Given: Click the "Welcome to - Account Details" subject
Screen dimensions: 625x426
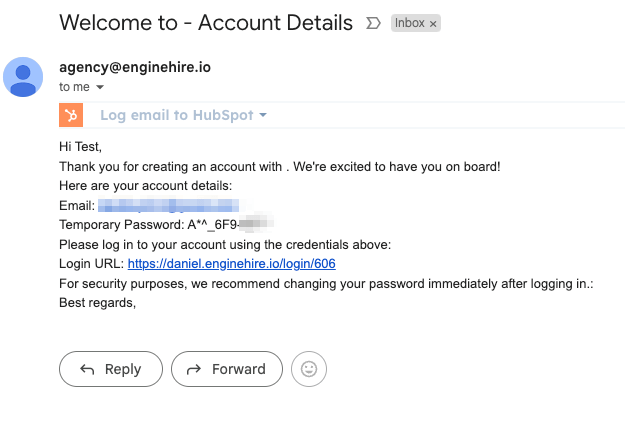Looking at the screenshot, I should pos(206,22).
